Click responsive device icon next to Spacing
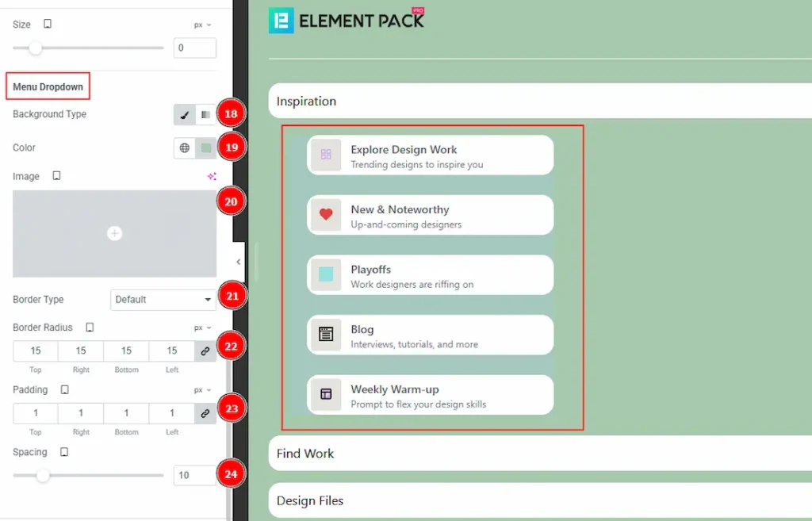 [x=64, y=452]
